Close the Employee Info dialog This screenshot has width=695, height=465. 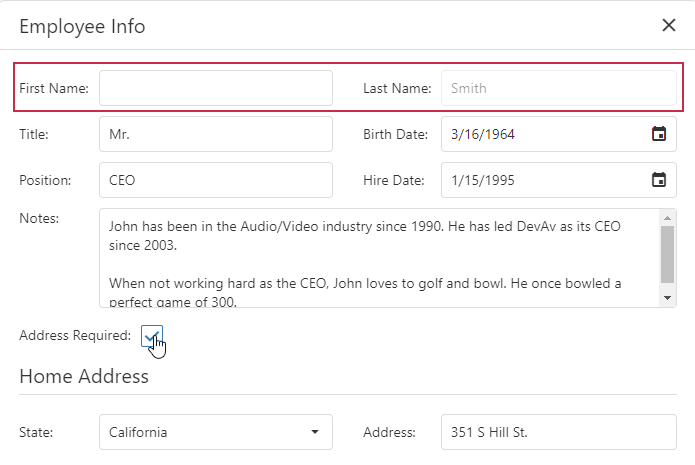coord(669,26)
